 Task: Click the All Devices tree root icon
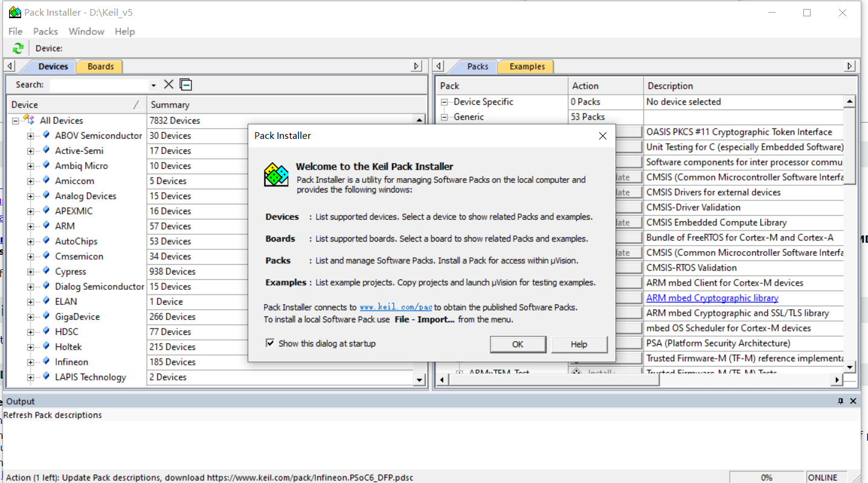click(29, 120)
